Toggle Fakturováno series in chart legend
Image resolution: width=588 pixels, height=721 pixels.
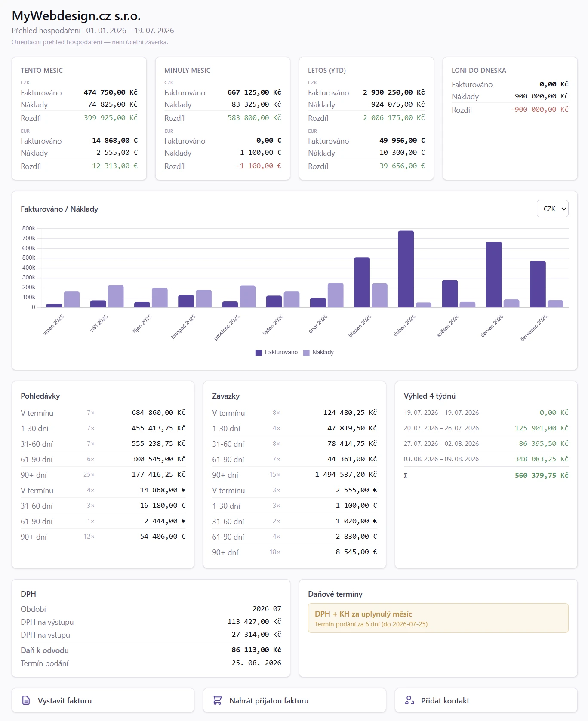[x=277, y=352]
